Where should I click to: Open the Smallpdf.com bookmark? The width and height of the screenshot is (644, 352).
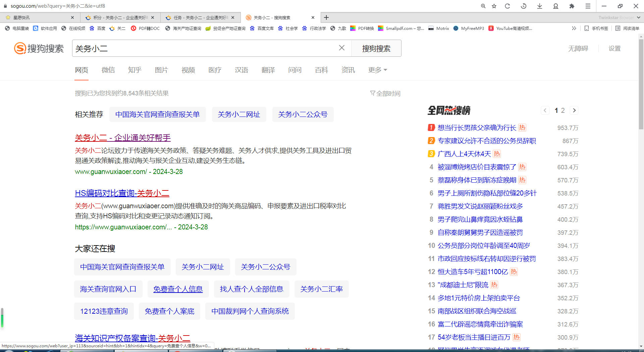[401, 28]
